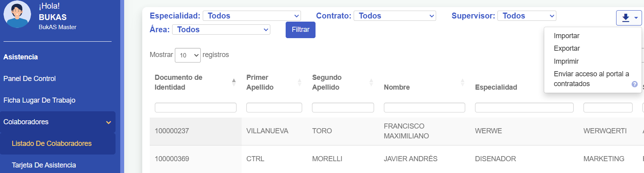The height and width of the screenshot is (173, 644).
Task: Open the Área filter dropdown
Action: click(x=221, y=29)
